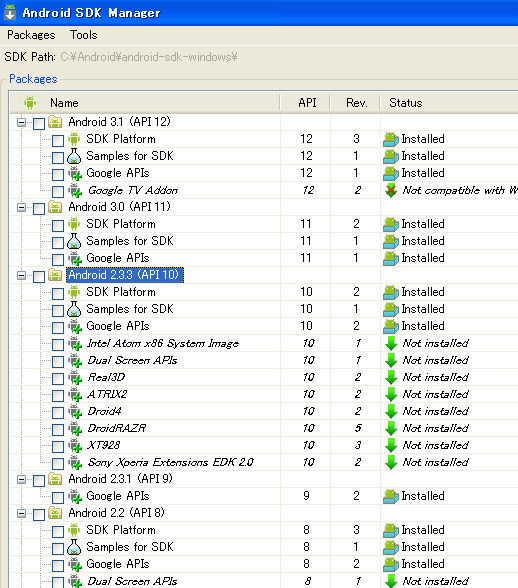Click the 'Not compatible with W' status text

point(460,190)
